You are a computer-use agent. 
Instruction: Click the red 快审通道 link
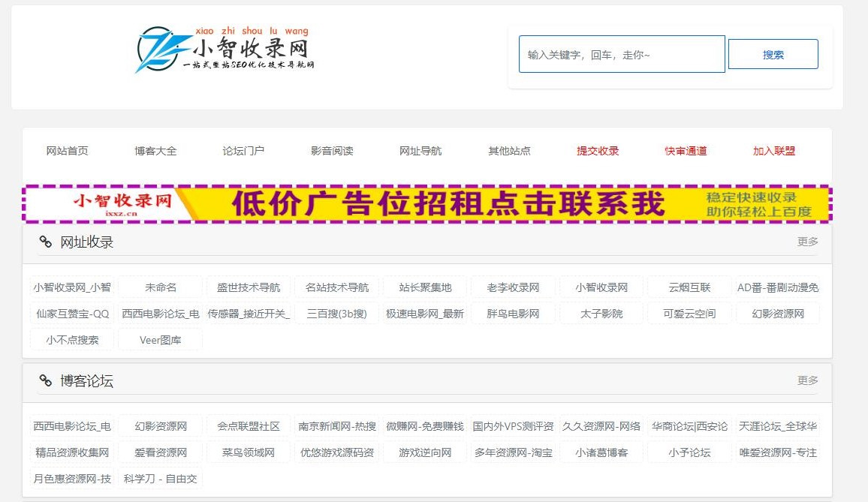686,151
